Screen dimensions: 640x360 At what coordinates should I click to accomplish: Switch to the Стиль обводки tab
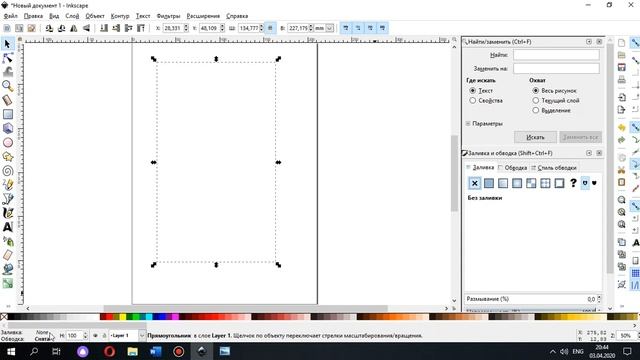[554, 168]
